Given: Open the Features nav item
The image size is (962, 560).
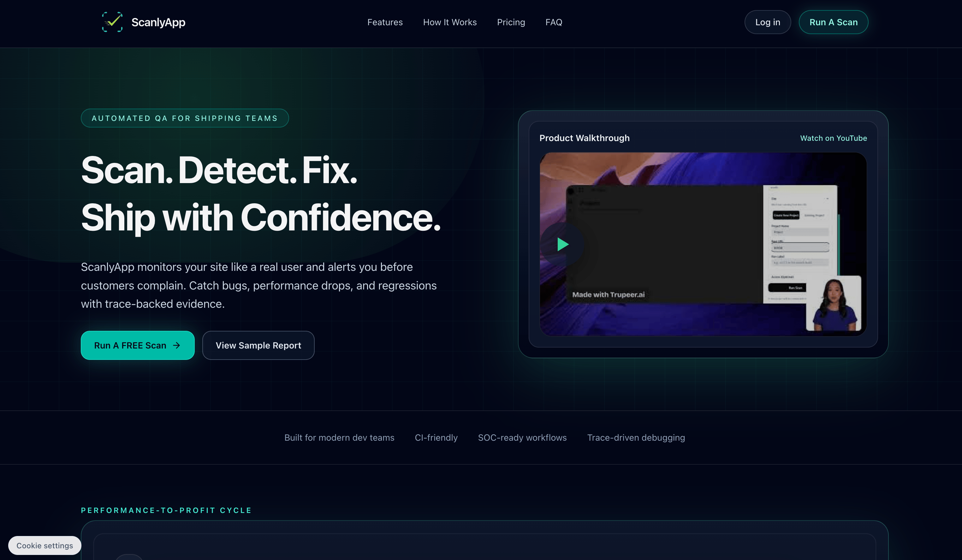Looking at the screenshot, I should [x=385, y=22].
